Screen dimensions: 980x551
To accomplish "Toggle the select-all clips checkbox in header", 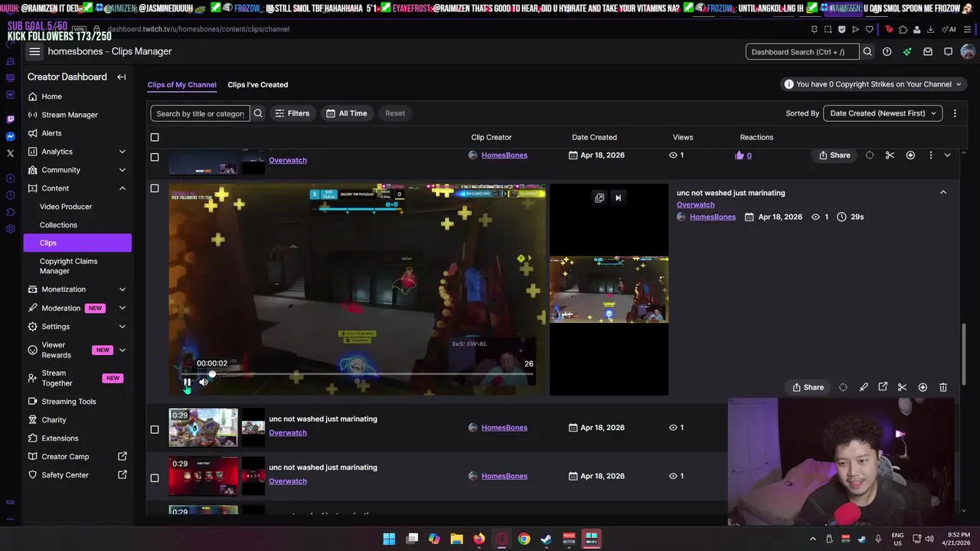I will 155,137.
